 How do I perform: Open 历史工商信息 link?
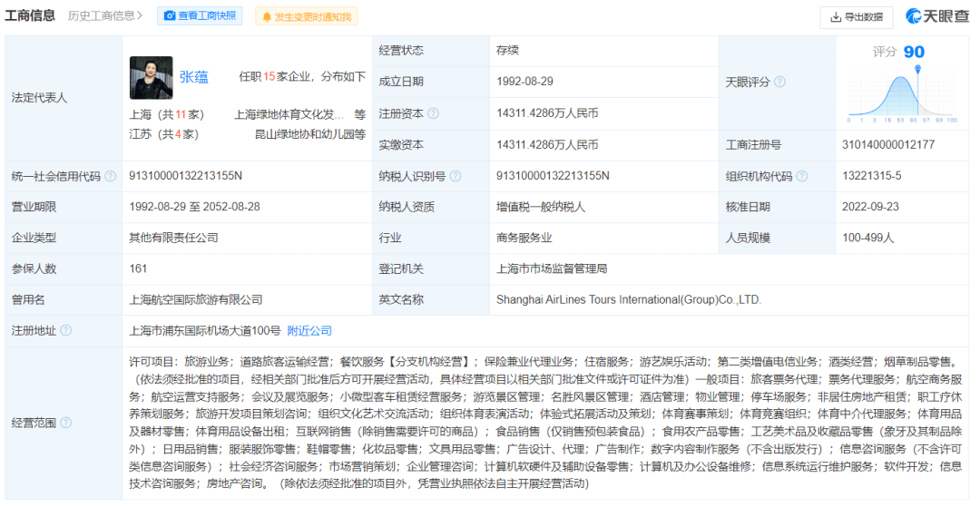pos(105,15)
